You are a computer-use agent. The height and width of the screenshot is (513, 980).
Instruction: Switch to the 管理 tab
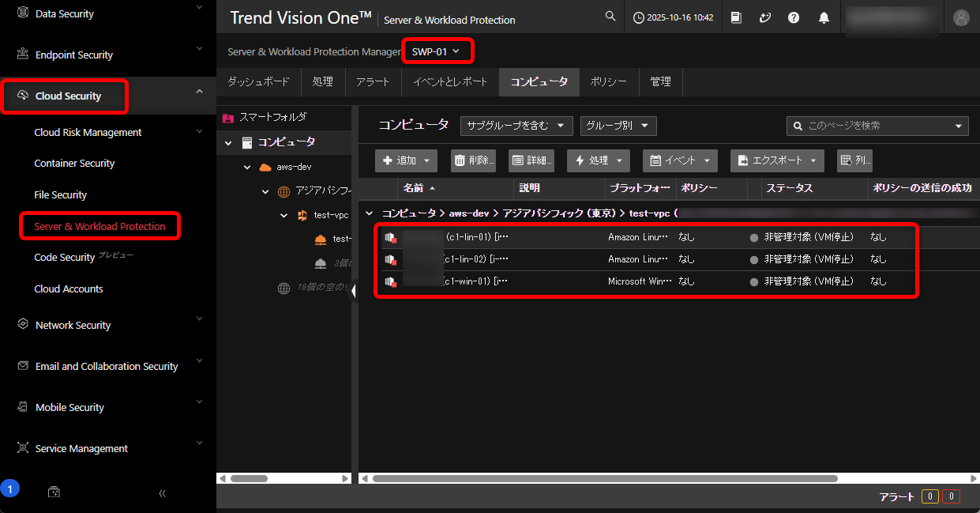660,81
